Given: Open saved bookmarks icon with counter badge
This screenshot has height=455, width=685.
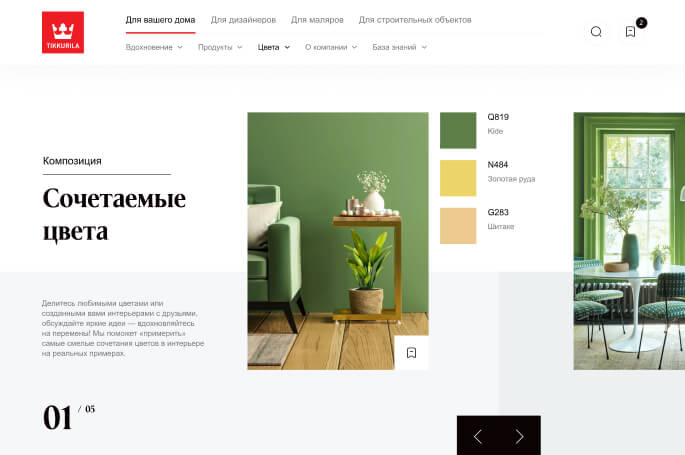Looking at the screenshot, I should [x=630, y=31].
